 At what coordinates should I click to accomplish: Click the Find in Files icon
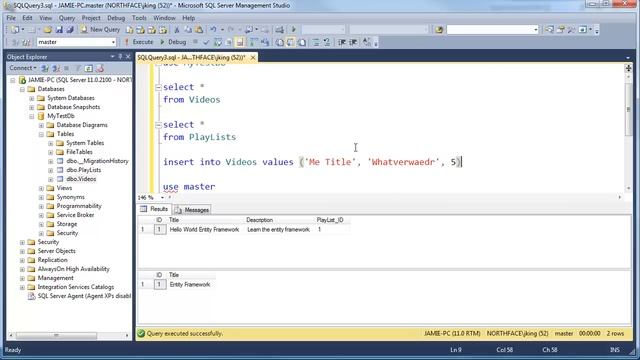click(x=439, y=29)
